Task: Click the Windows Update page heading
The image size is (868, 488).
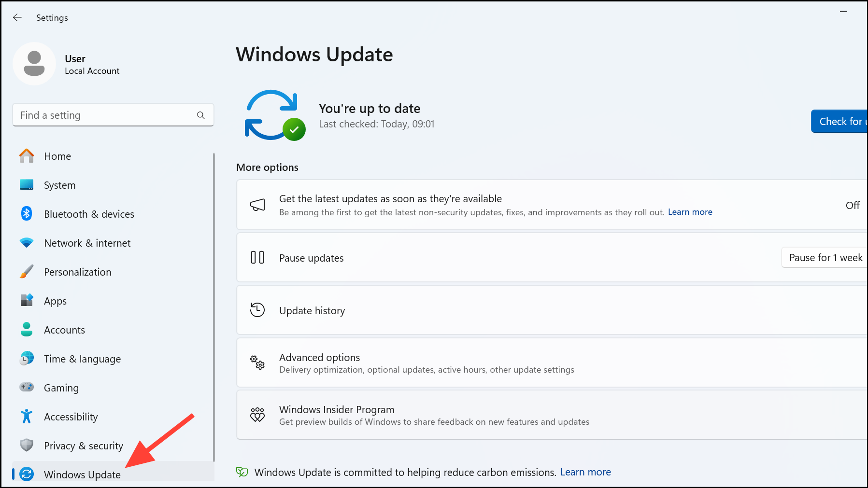Action: (314, 55)
